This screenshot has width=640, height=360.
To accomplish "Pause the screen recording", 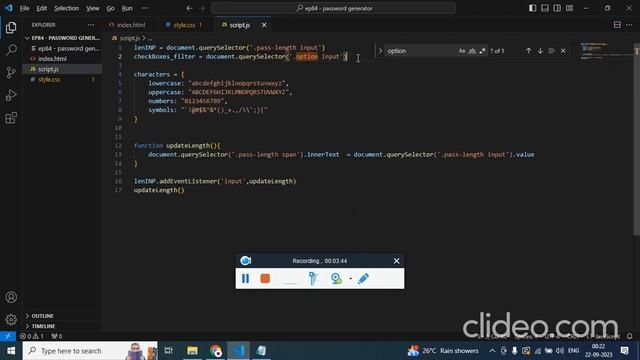I will (245, 278).
